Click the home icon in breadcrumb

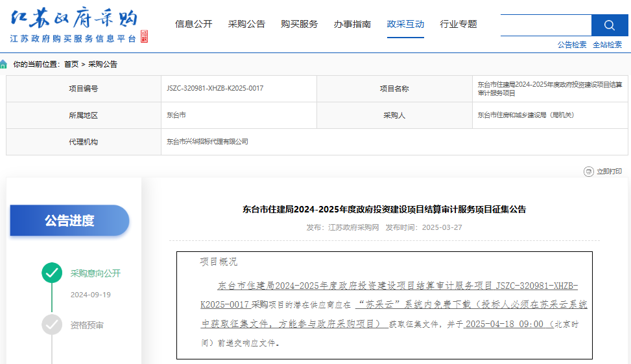click(3, 64)
